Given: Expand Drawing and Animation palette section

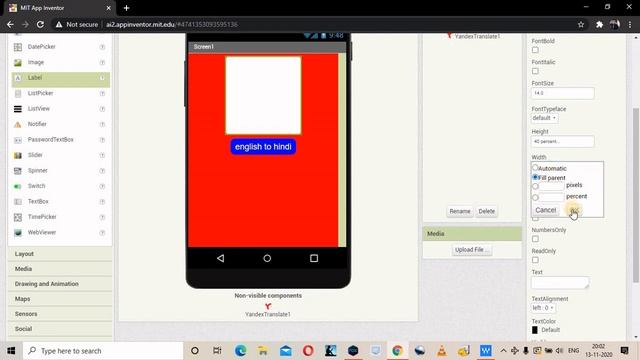Looking at the screenshot, I should pyautogui.click(x=60, y=284).
